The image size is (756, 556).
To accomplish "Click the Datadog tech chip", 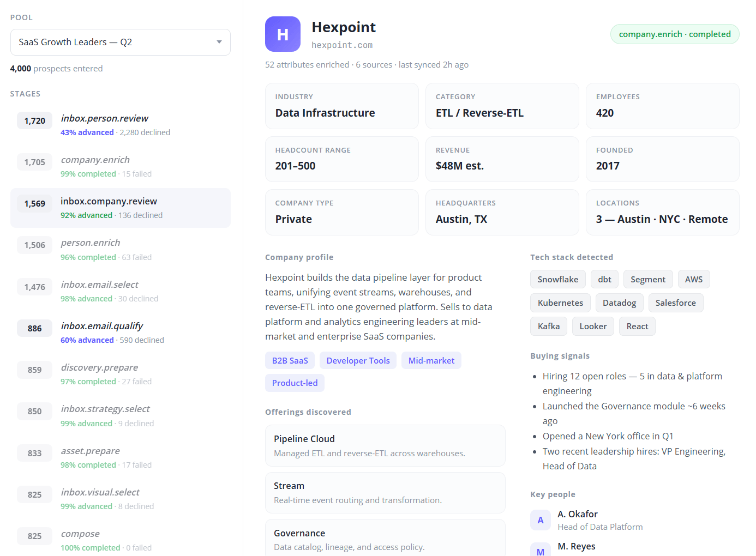I will (x=620, y=303).
